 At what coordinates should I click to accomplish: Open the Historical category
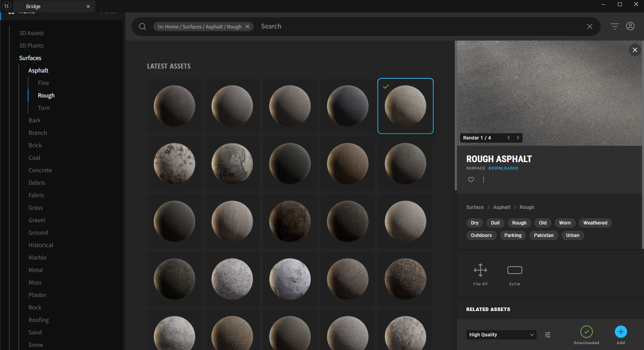(x=41, y=245)
